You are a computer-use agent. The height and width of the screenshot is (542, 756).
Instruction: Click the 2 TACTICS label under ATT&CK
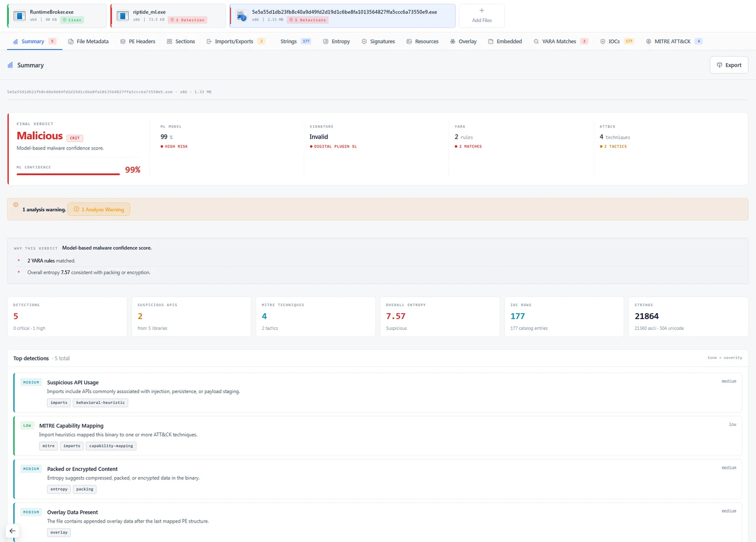click(x=613, y=146)
